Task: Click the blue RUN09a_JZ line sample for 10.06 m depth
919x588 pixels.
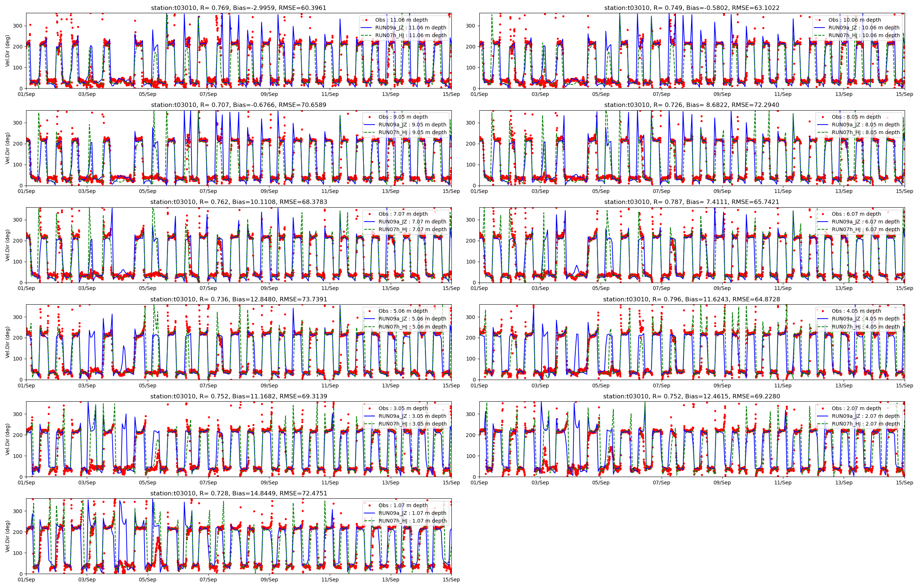Action: tap(820, 28)
